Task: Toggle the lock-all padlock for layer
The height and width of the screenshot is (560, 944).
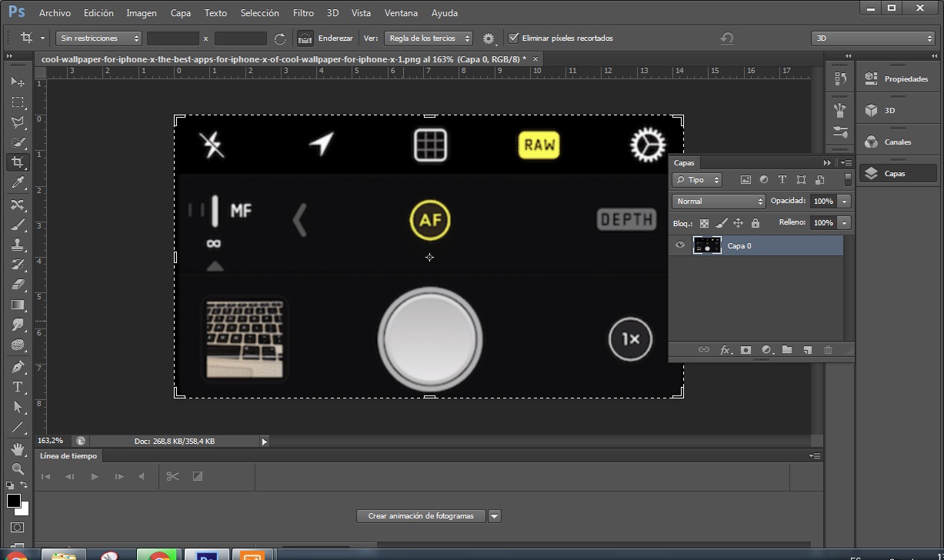Action: coord(755,223)
